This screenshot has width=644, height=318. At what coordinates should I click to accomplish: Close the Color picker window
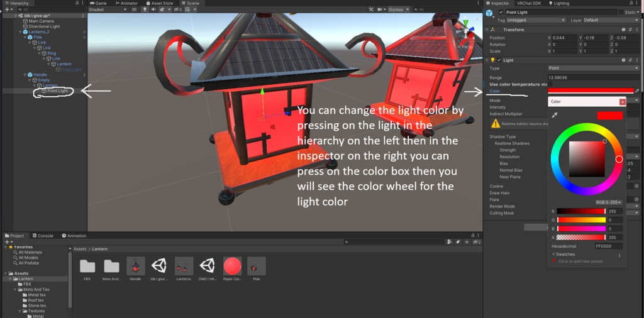click(623, 101)
